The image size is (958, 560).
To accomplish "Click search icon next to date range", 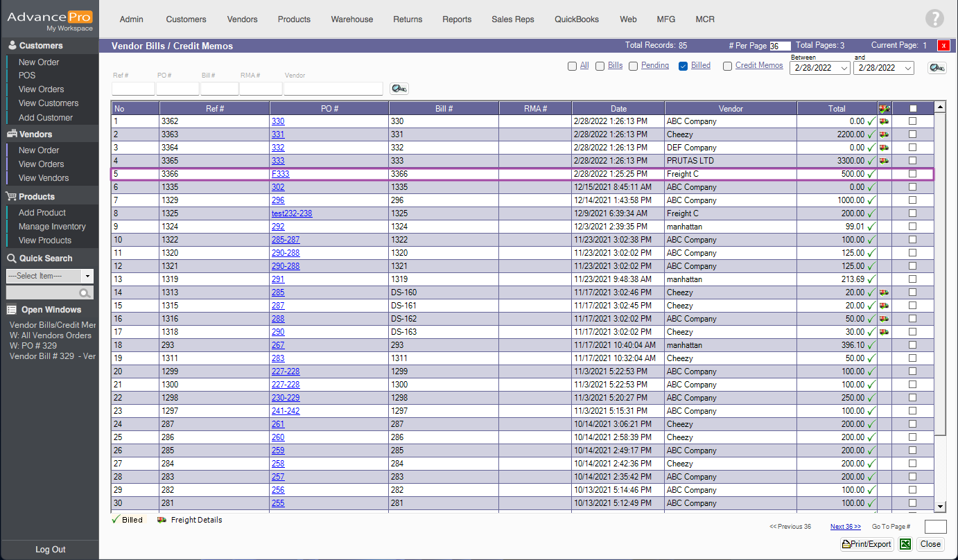I will [x=937, y=67].
